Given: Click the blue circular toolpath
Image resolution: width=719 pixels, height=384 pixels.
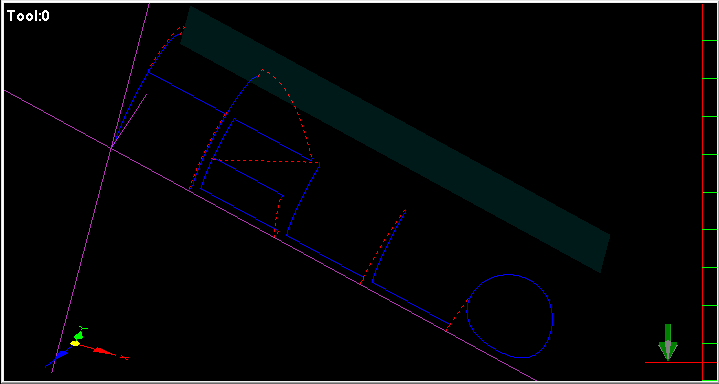Looking at the screenshot, I should click(x=509, y=316).
